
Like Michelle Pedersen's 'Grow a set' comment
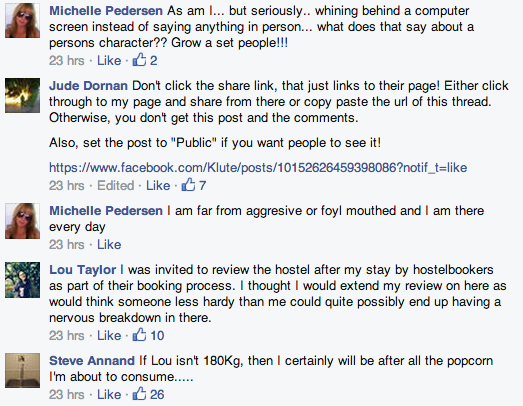pos(109,60)
